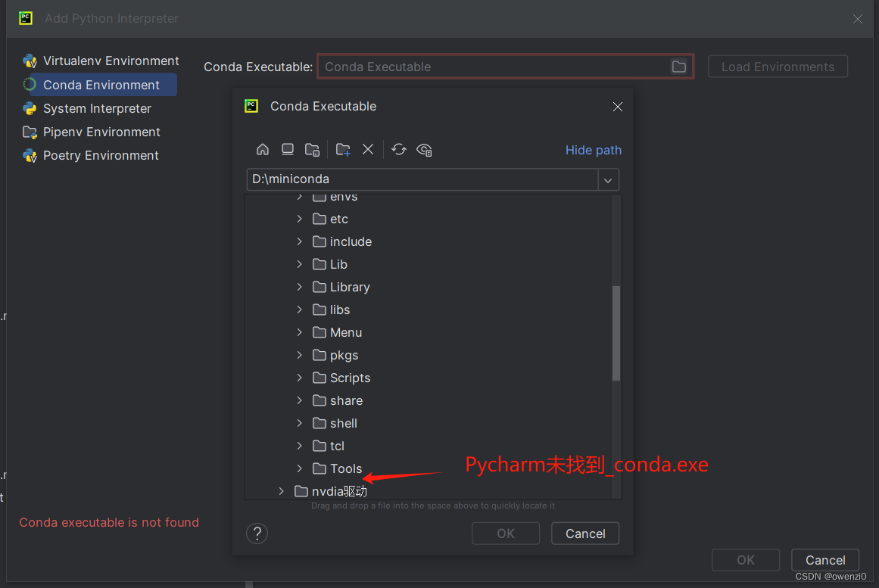Select the Desktop directory icon

coord(287,149)
